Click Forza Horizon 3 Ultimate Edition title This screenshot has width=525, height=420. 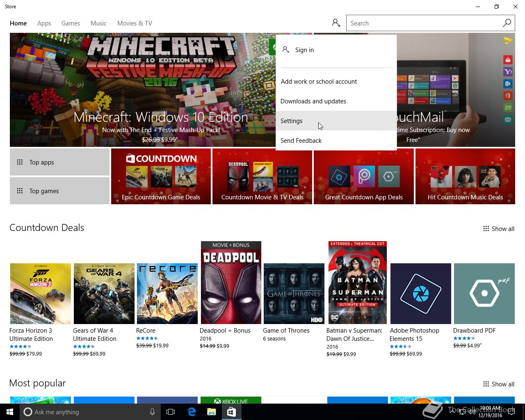(31, 334)
